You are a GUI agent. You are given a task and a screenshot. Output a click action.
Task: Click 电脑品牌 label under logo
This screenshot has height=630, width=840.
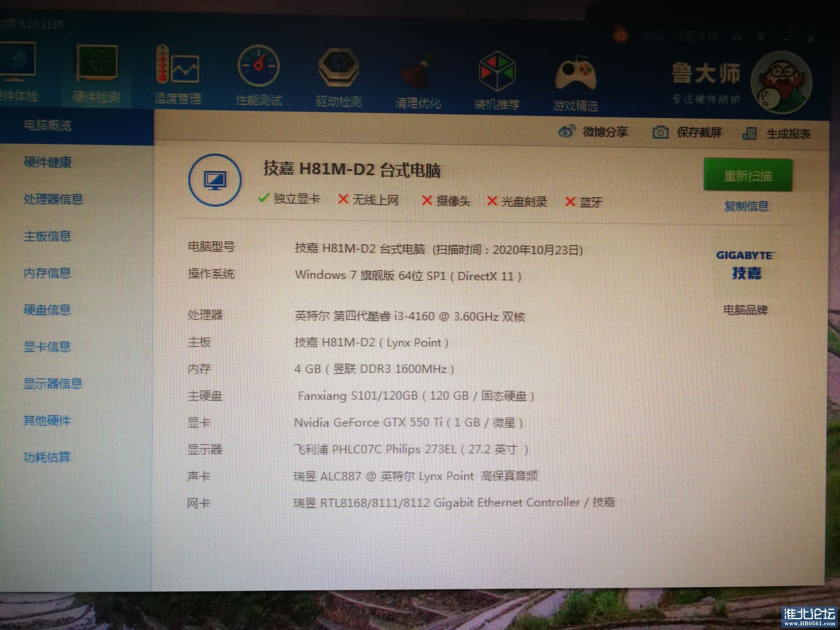745,310
